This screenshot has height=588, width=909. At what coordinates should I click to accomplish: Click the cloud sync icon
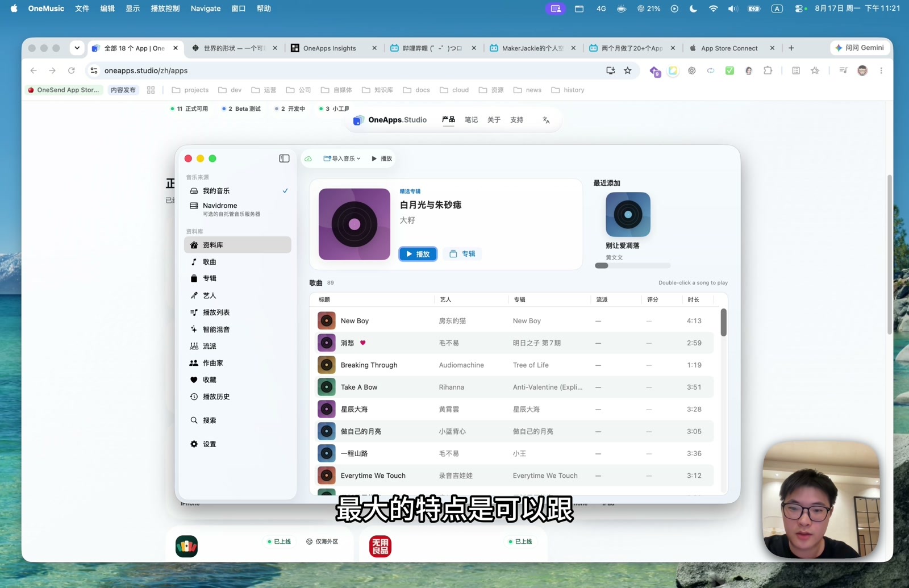(x=308, y=159)
